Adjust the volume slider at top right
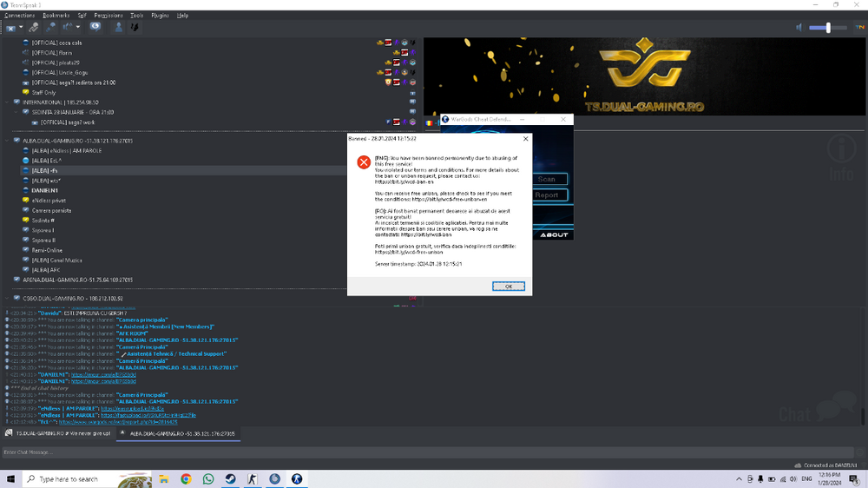 click(827, 28)
